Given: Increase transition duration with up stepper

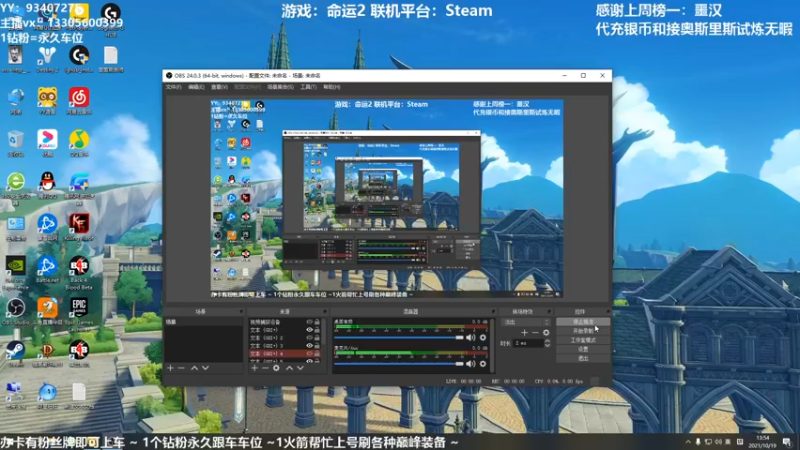Looking at the screenshot, I should tap(547, 341).
